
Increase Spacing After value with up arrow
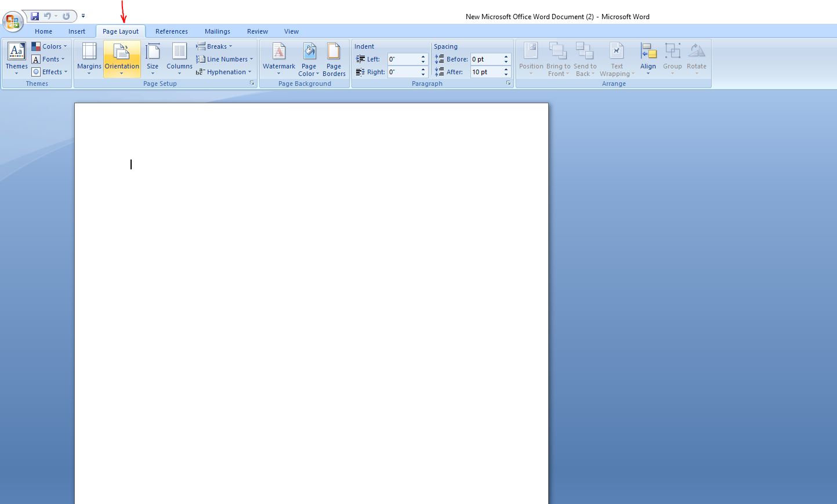click(x=506, y=69)
